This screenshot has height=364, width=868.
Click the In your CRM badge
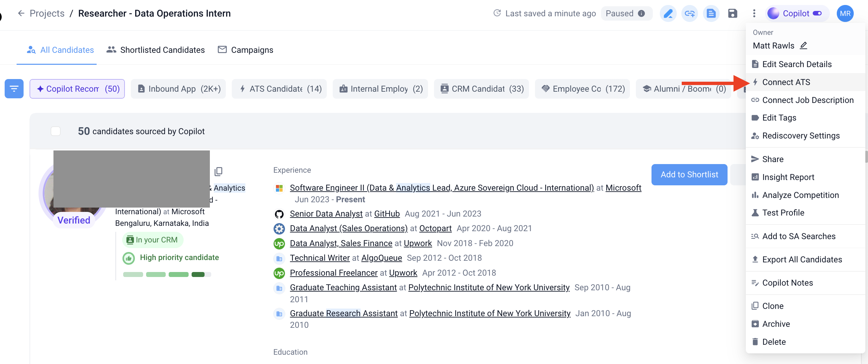click(x=153, y=240)
